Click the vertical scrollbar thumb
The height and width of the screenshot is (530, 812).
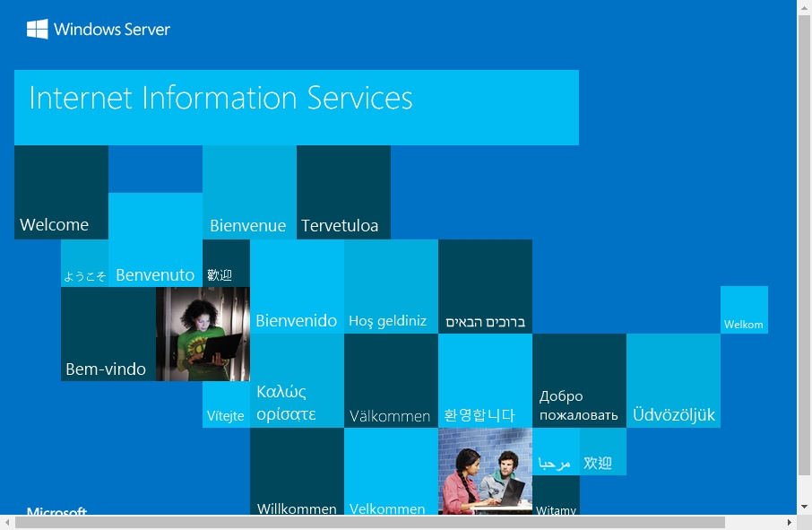coord(804,245)
